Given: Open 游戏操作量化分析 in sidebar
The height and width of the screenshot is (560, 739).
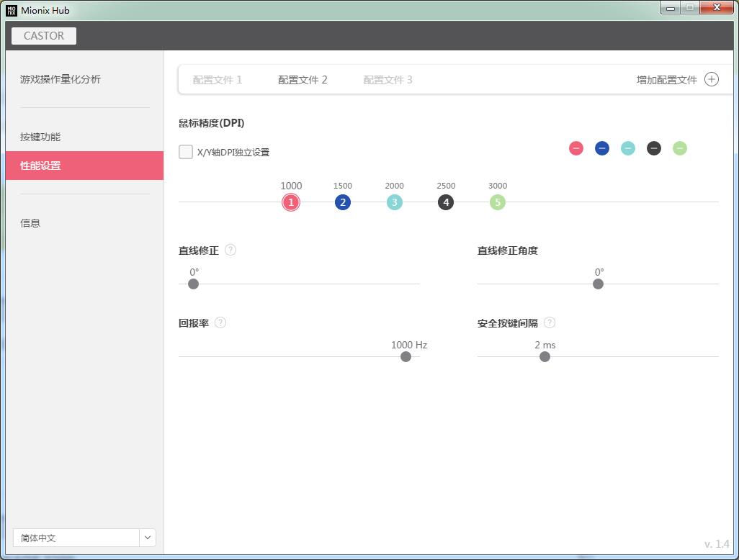Looking at the screenshot, I should 61,79.
